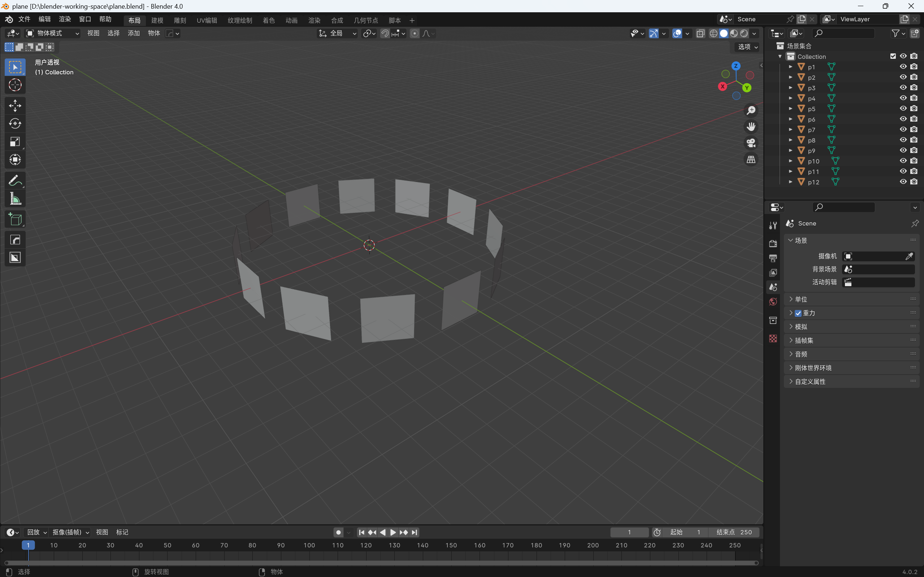The width and height of the screenshot is (924, 577).
Task: Switch to the UV编辑 workspace tab
Action: [x=207, y=20]
